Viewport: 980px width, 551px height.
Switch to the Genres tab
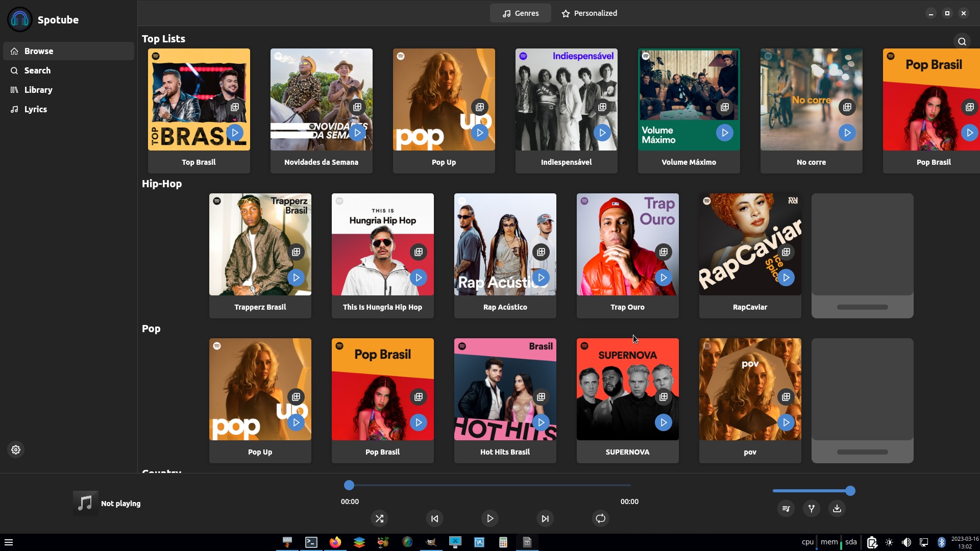click(x=520, y=13)
